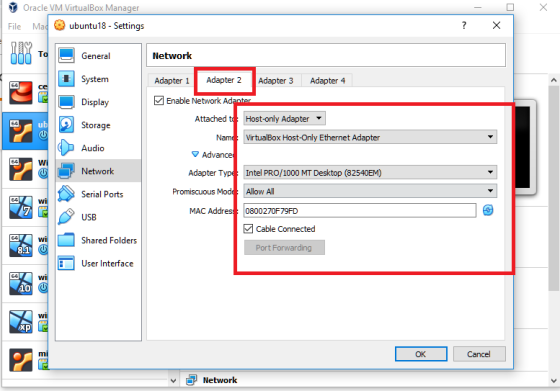Click the Network section icon in details pane

click(x=191, y=380)
